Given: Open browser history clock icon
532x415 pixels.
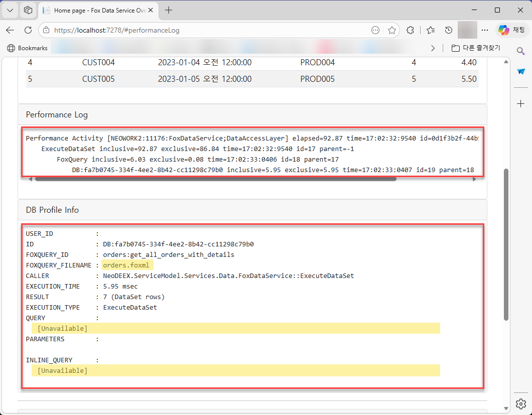Looking at the screenshot, I should (x=449, y=30).
